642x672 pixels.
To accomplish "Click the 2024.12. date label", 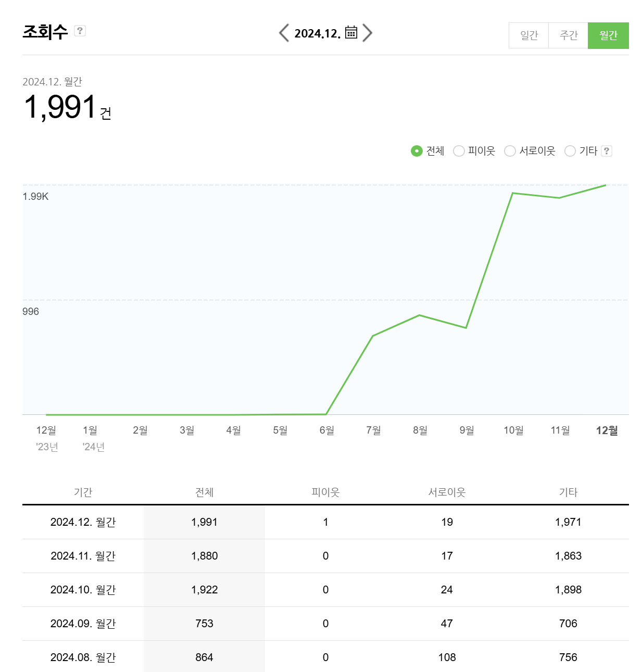I will (318, 33).
